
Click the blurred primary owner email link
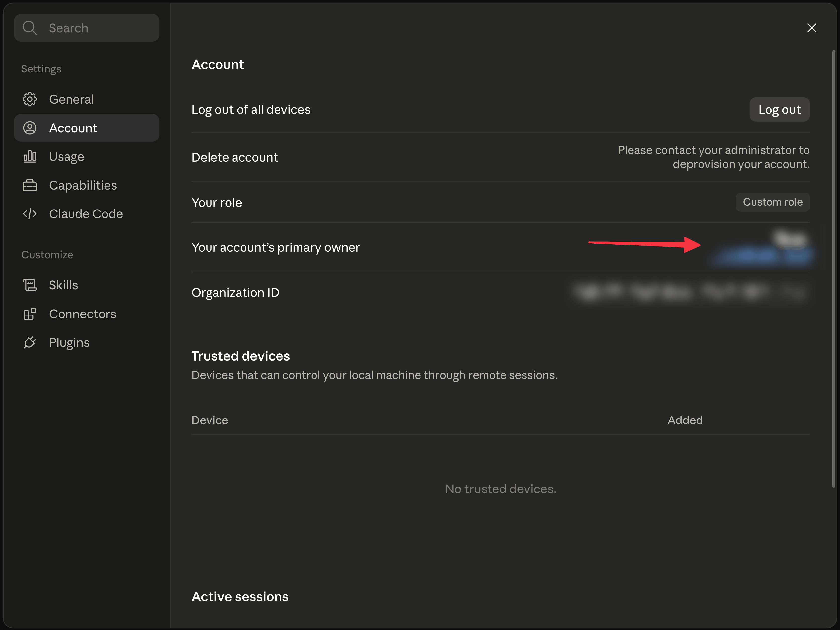(761, 256)
